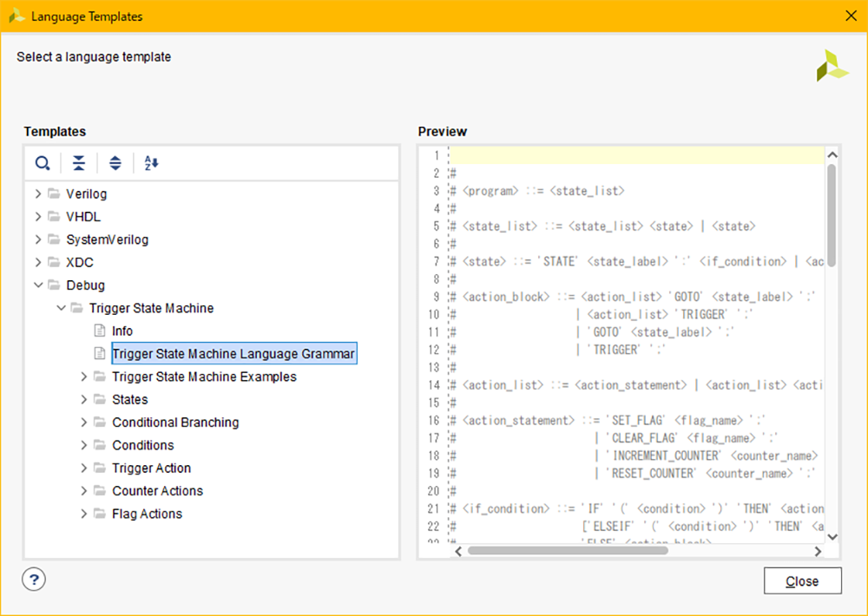Click the preview vertical scrollbar thumb
The width and height of the screenshot is (868, 616).
[832, 216]
